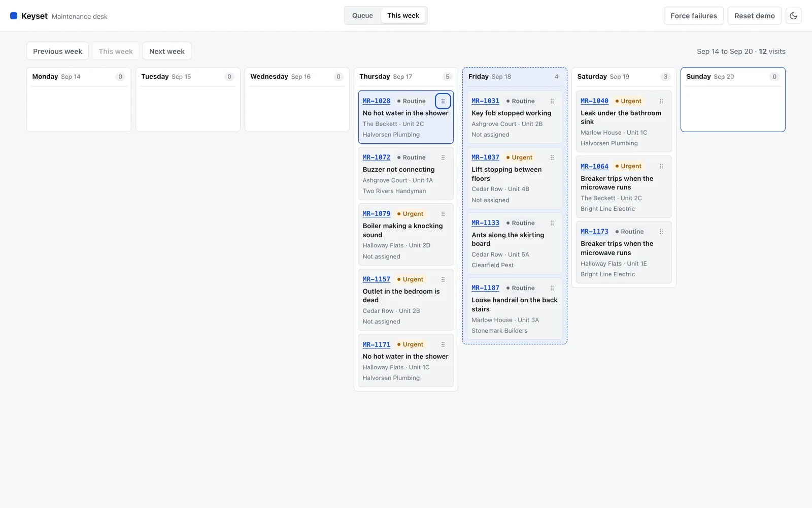This screenshot has width=812, height=508.
Task: Click the blue Keyset logo square
Action: click(x=14, y=16)
